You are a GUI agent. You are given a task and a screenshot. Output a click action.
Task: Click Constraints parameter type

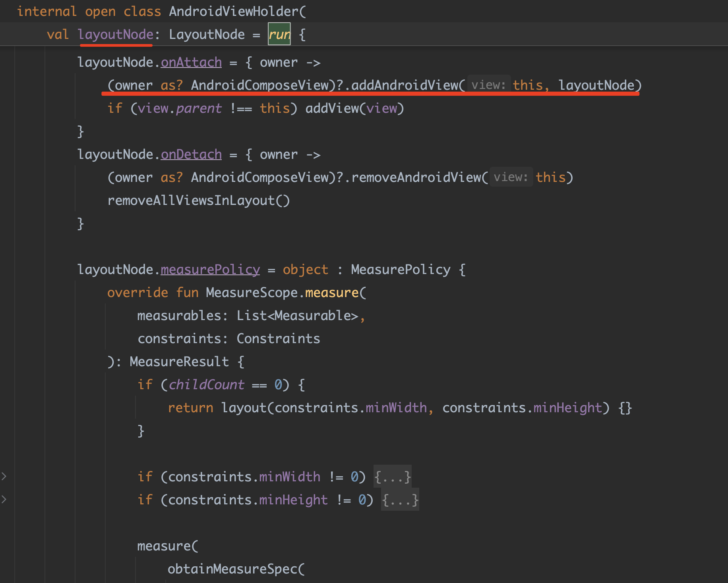(278, 339)
